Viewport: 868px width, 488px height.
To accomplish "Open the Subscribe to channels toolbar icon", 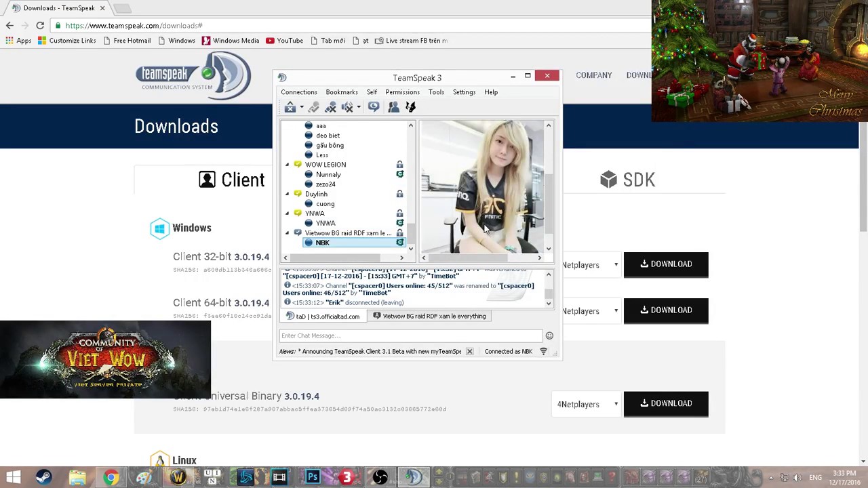I will click(x=374, y=107).
